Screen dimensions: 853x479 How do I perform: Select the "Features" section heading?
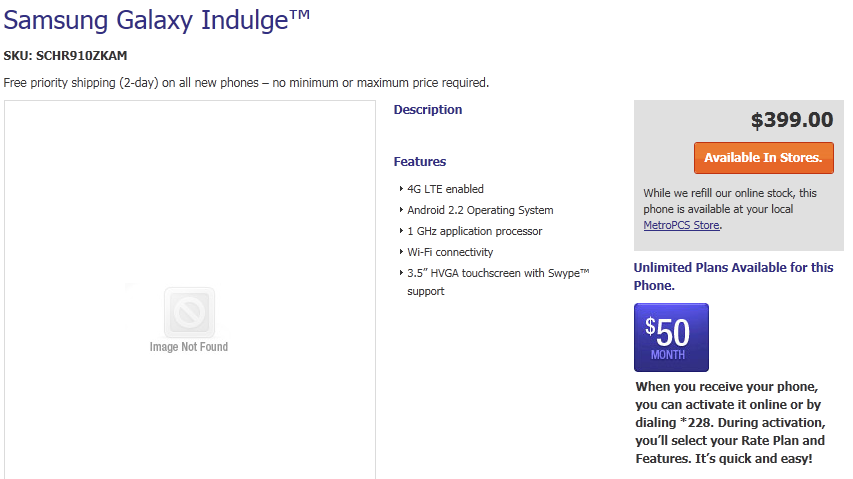pos(420,162)
